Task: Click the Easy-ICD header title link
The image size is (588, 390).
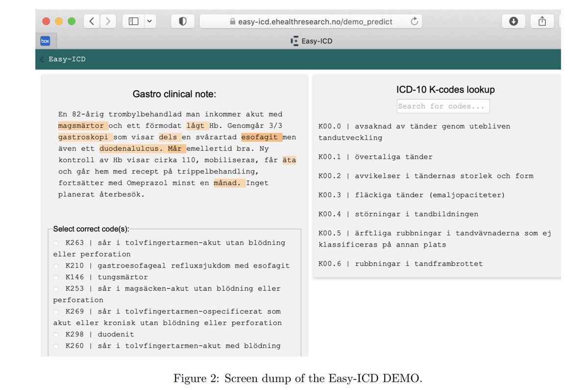Action: pyautogui.click(x=67, y=59)
